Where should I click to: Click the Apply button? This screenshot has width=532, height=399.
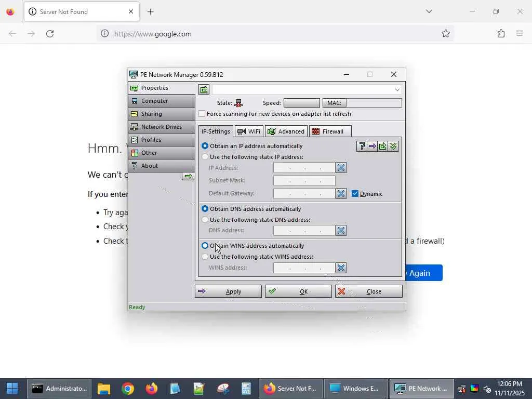(229, 291)
